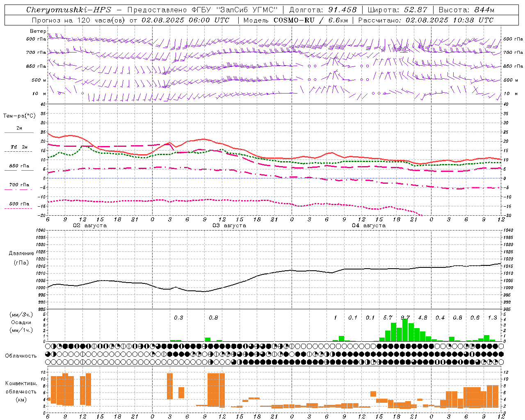Click the 0.4 precipitation value

pos(440,317)
